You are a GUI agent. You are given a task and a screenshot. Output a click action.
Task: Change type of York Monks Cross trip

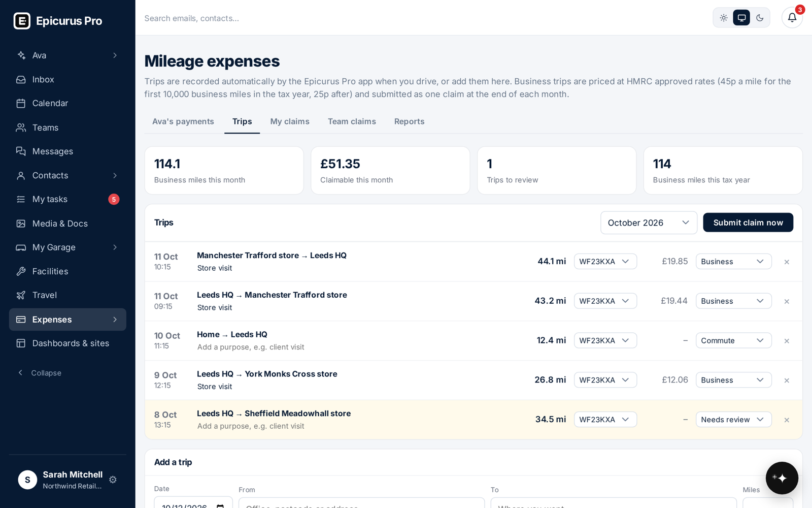point(733,380)
